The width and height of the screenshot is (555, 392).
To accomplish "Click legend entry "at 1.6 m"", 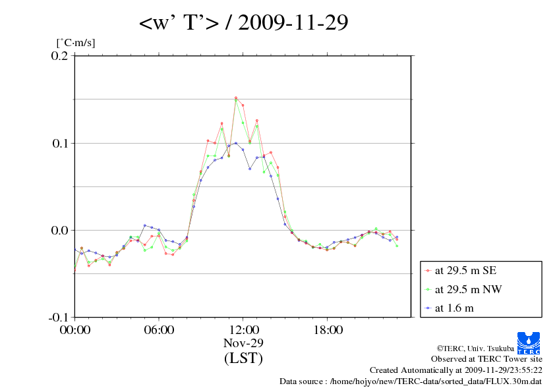I will click(x=454, y=308).
